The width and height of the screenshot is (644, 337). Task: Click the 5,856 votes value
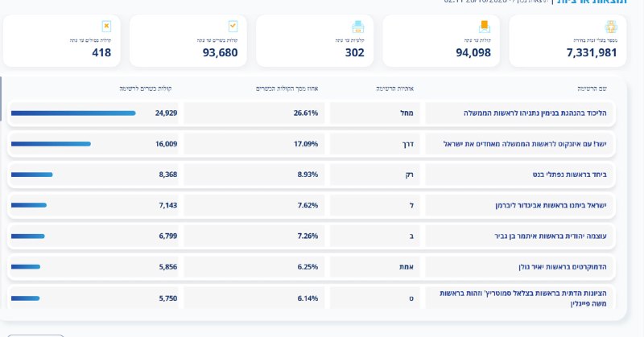[168, 267]
